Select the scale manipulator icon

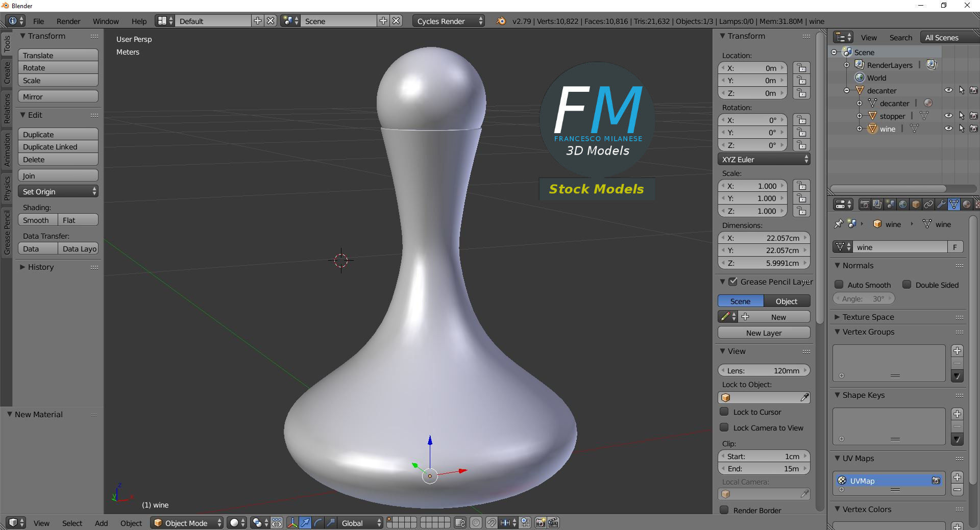pyautogui.click(x=331, y=523)
